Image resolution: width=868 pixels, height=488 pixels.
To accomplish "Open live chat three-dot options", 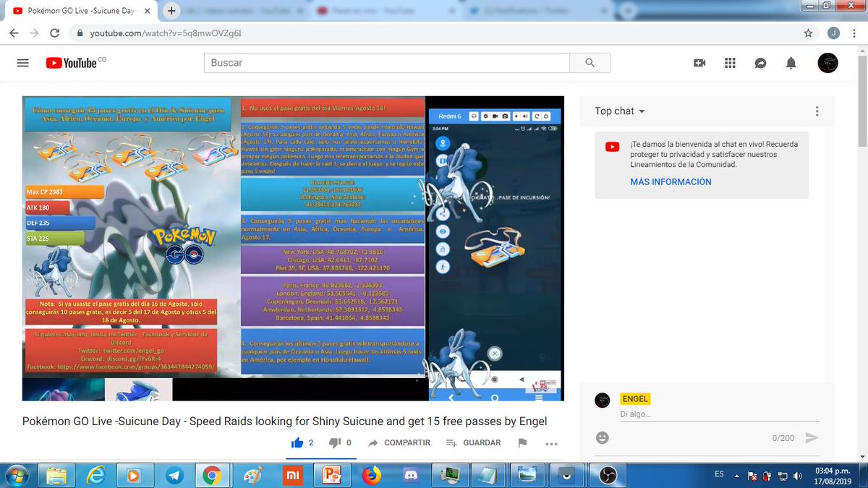I will [817, 111].
